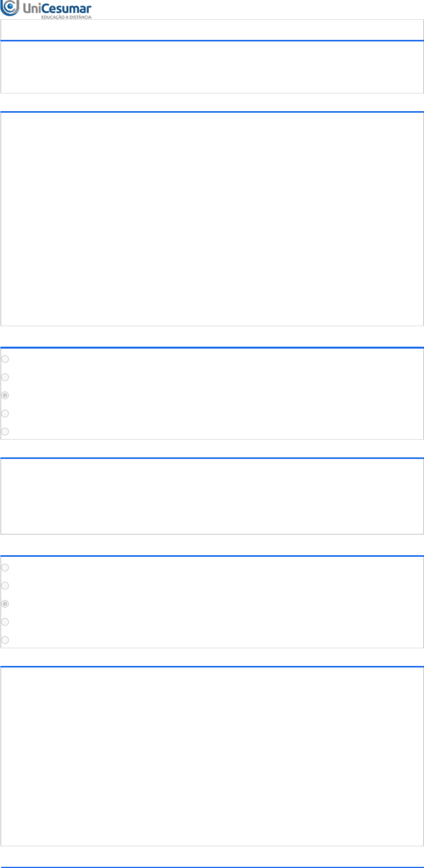
Task: Click the circular emblem of the UniCesumar logo
Action: pos(9,8)
